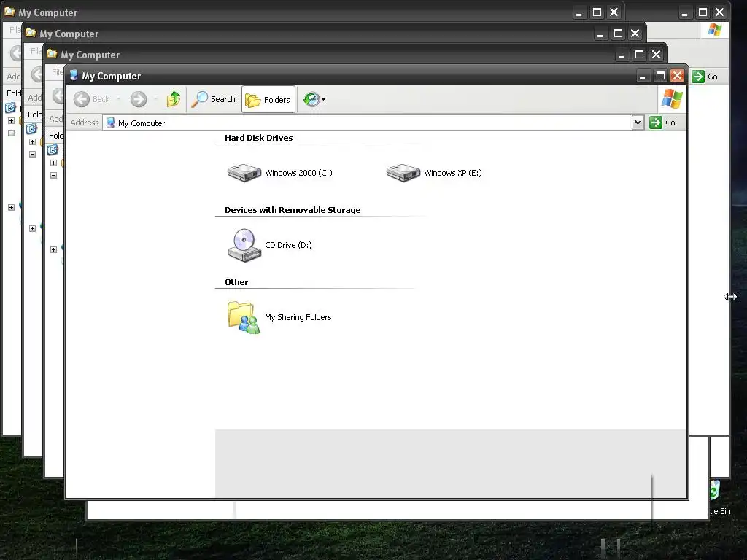Click title bar folder icon of top-left My Computer window
Image resolution: width=747 pixels, height=560 pixels.
pos(9,12)
